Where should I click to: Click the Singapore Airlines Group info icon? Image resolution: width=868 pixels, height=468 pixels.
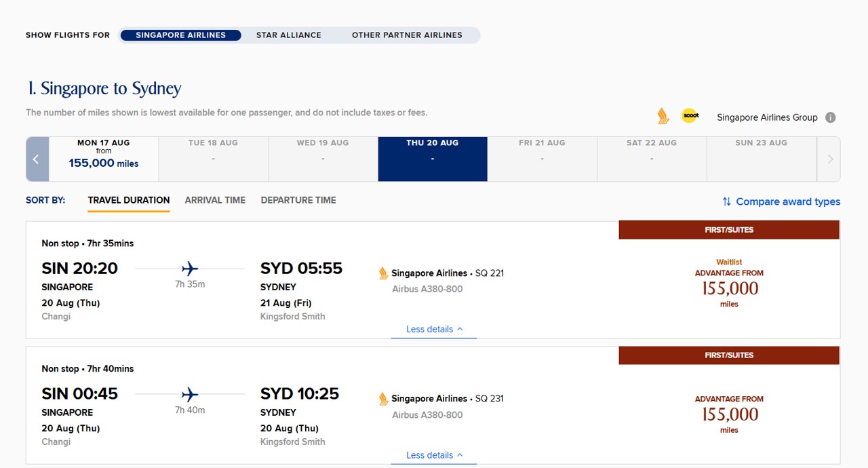[831, 117]
